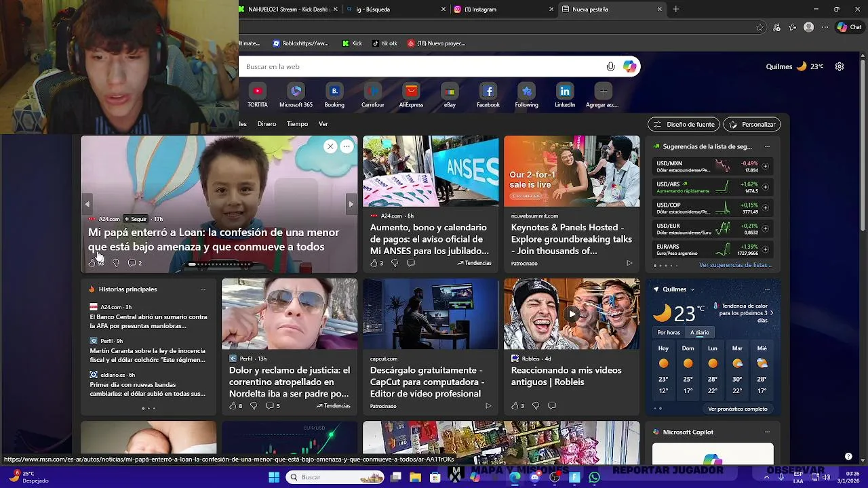Open Ver pronóstico completo link

pos(738,409)
